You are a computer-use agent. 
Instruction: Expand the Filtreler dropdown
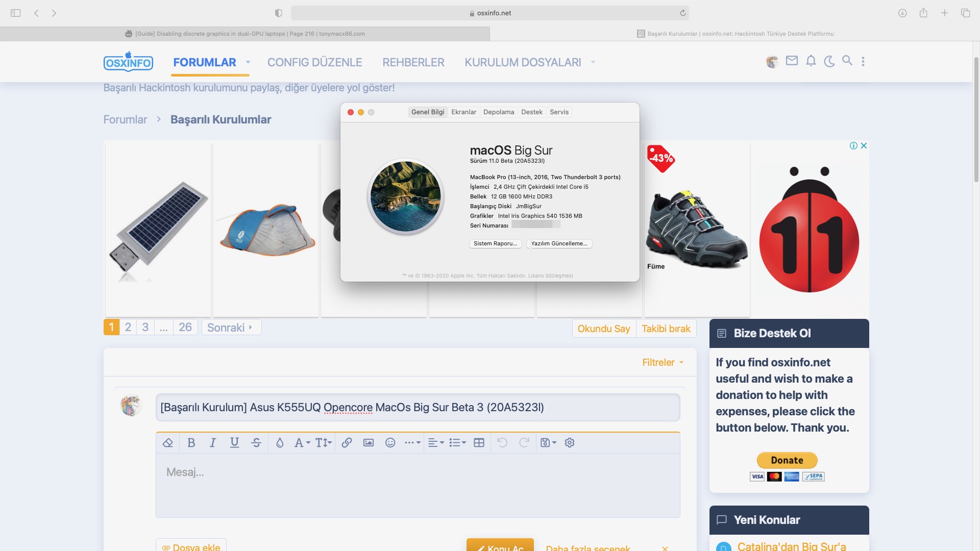663,362
